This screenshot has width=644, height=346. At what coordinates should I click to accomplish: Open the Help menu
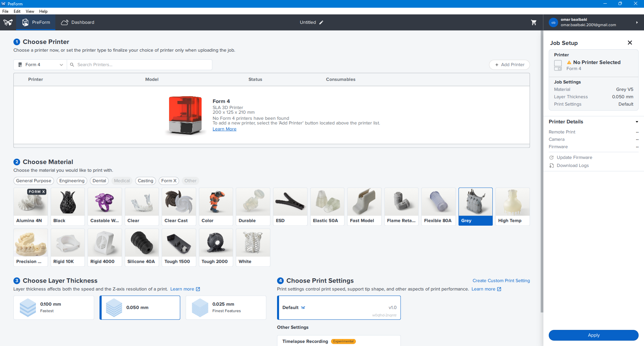(43, 11)
